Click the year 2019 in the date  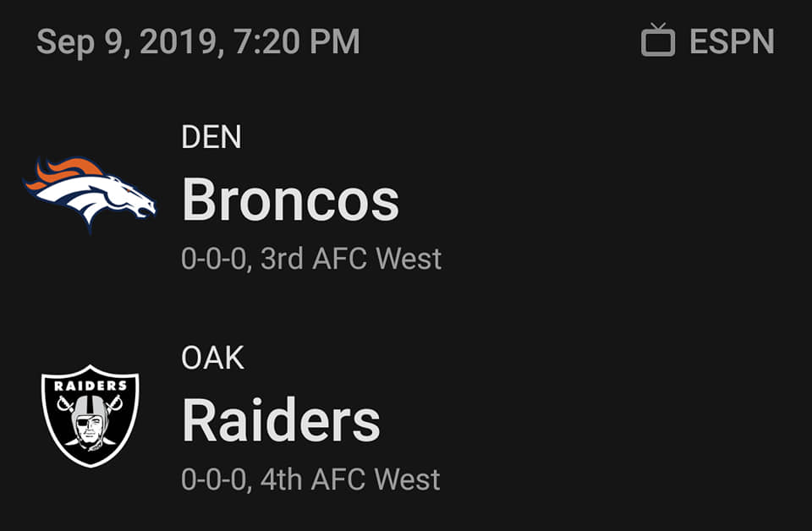tap(178, 41)
